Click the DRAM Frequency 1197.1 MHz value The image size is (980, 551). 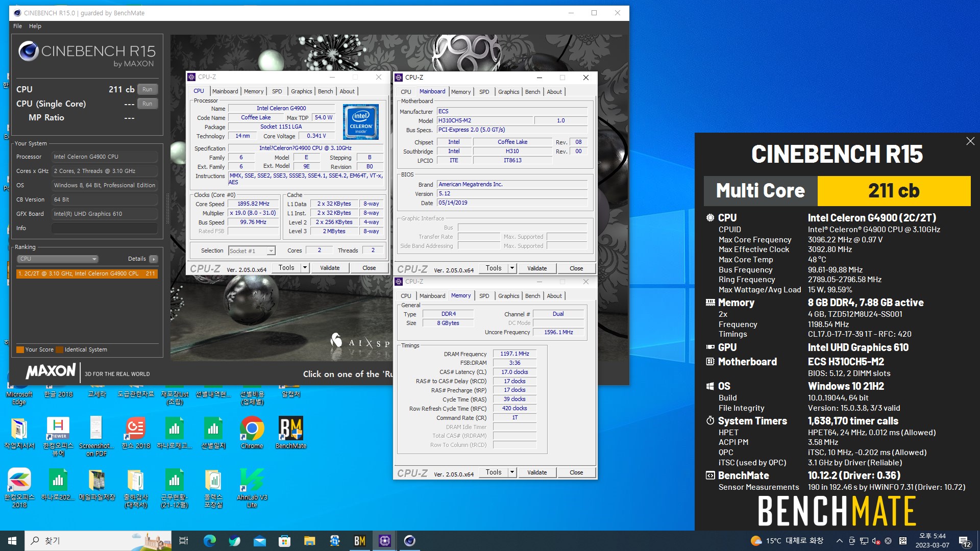click(514, 354)
